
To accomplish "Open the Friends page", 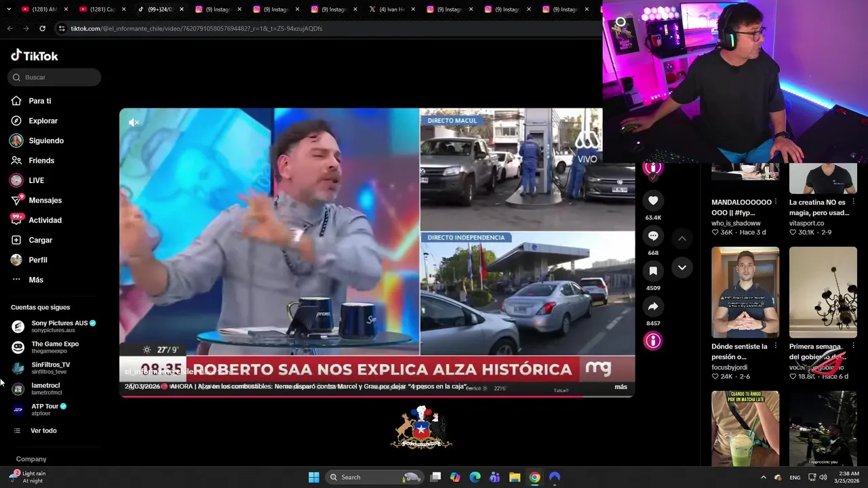I will coord(33,161).
